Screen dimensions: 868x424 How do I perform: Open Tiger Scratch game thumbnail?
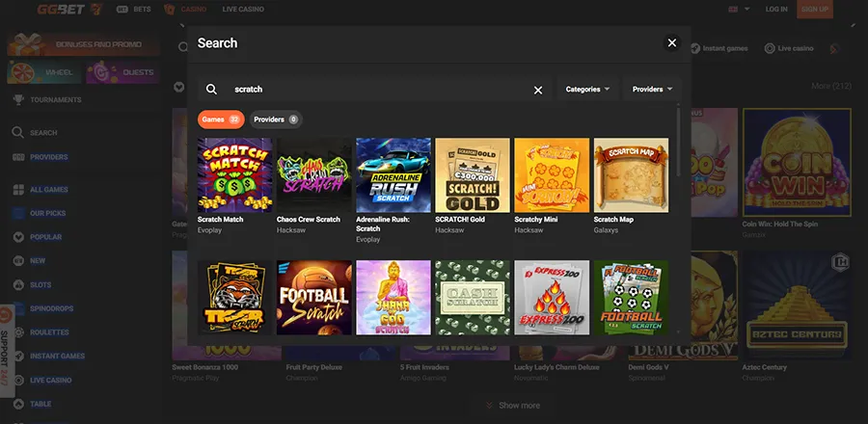click(x=234, y=298)
